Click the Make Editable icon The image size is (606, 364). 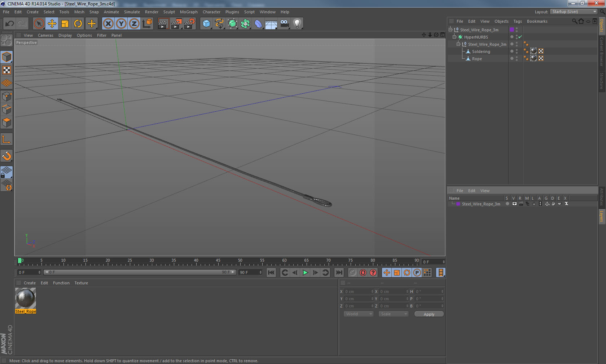tap(6, 40)
